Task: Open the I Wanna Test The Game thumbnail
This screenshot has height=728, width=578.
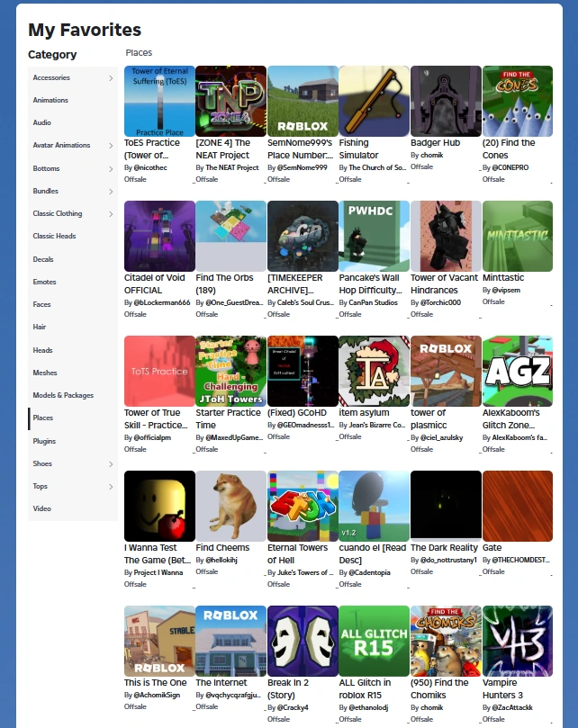Action: [159, 506]
